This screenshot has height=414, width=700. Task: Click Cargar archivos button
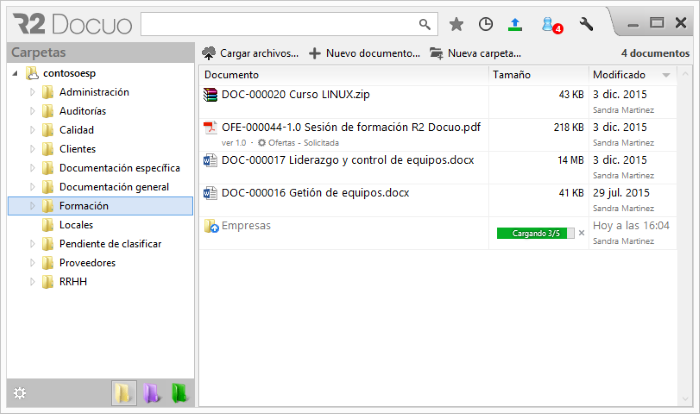pyautogui.click(x=250, y=54)
